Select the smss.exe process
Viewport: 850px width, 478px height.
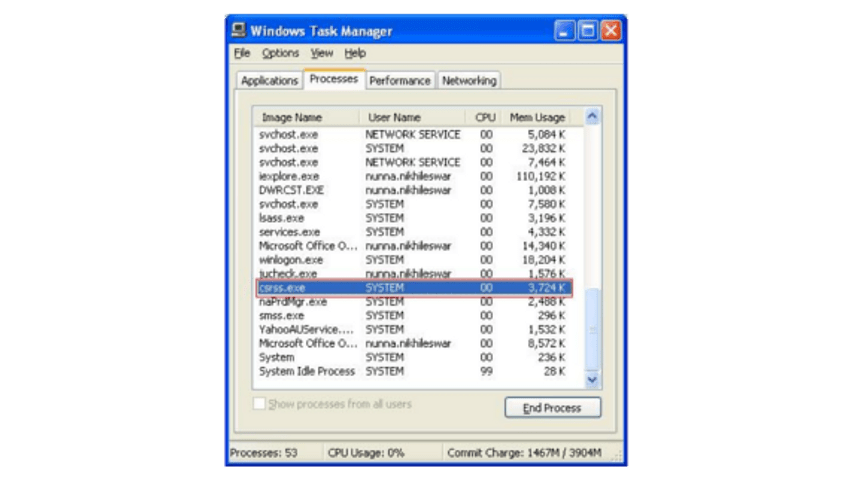click(x=413, y=315)
